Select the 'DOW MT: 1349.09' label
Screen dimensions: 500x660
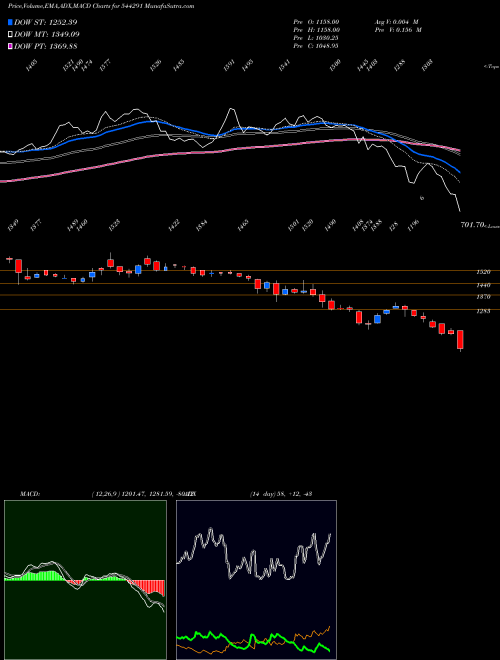47,35
